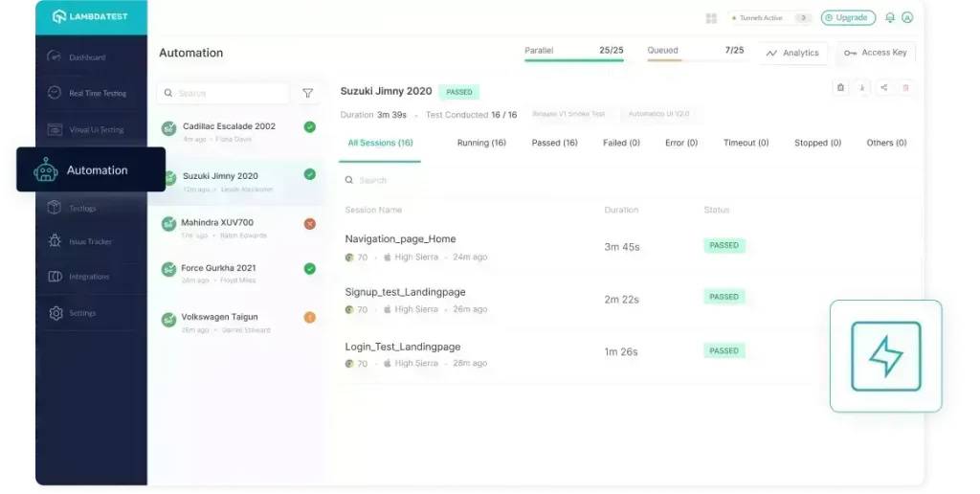Click the Selenium avatar of Cadillac Escalade
The height and width of the screenshot is (494, 980).
click(168, 129)
